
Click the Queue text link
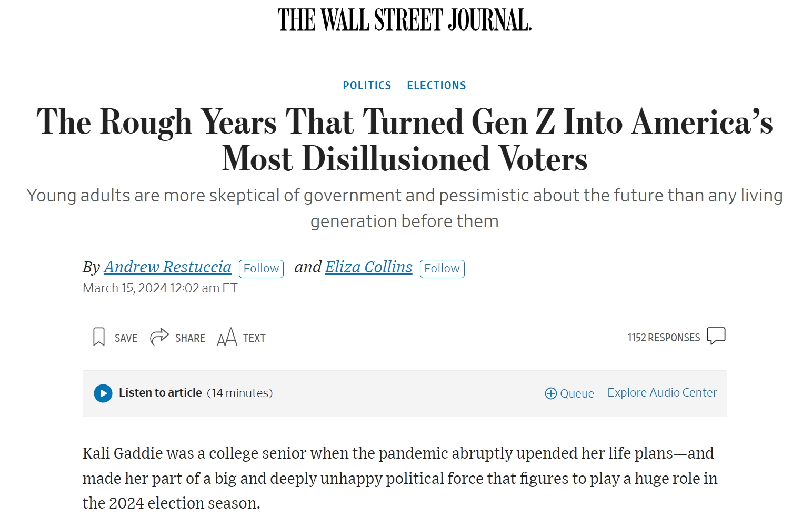pyautogui.click(x=577, y=393)
